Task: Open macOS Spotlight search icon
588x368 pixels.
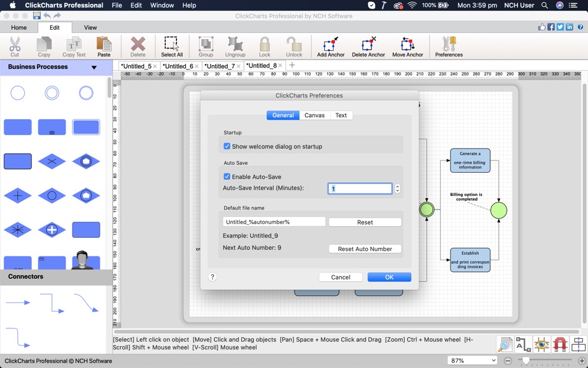Action: (x=545, y=5)
